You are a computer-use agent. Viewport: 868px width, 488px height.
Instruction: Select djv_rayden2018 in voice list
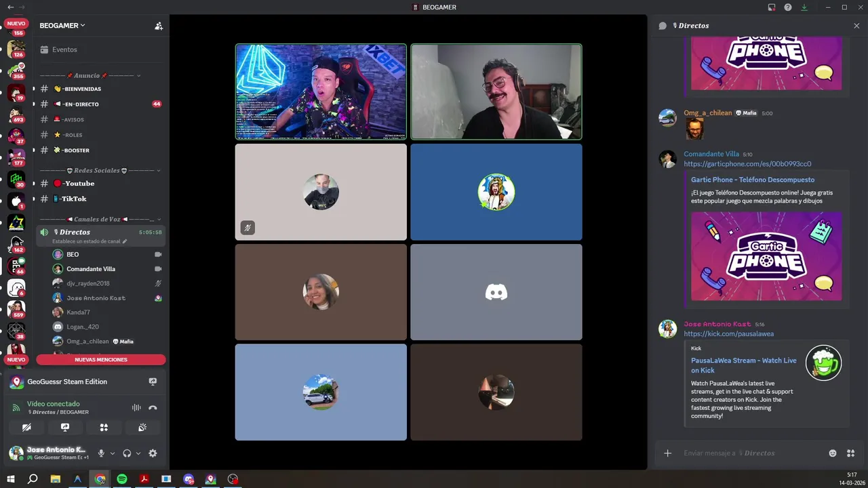pos(108,283)
